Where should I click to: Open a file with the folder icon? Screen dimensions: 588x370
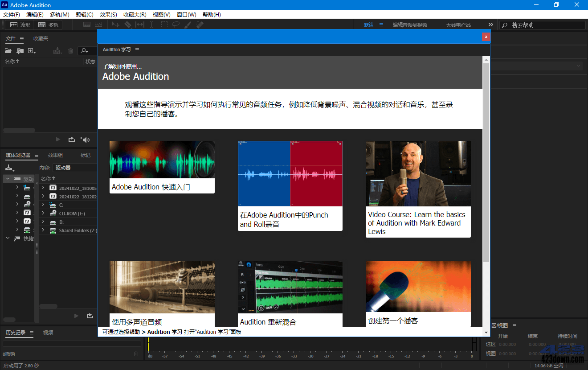[8, 50]
